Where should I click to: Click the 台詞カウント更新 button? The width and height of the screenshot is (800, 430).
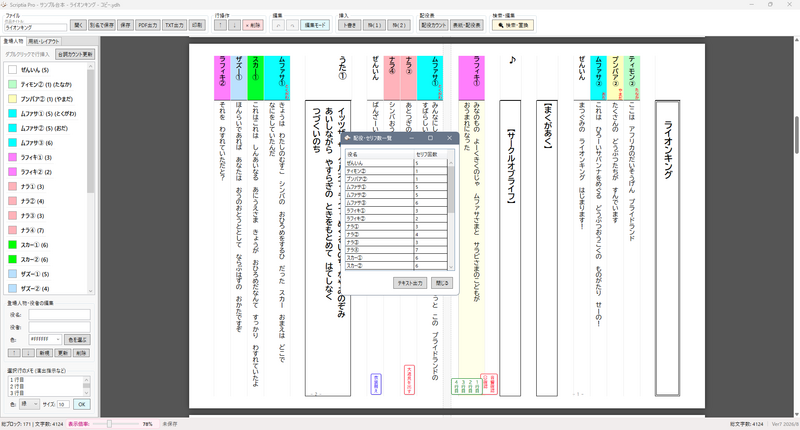point(75,54)
